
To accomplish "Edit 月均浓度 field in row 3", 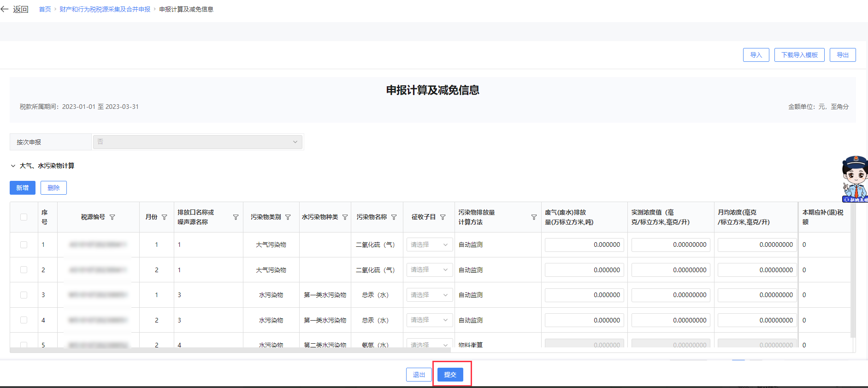I will [757, 295].
